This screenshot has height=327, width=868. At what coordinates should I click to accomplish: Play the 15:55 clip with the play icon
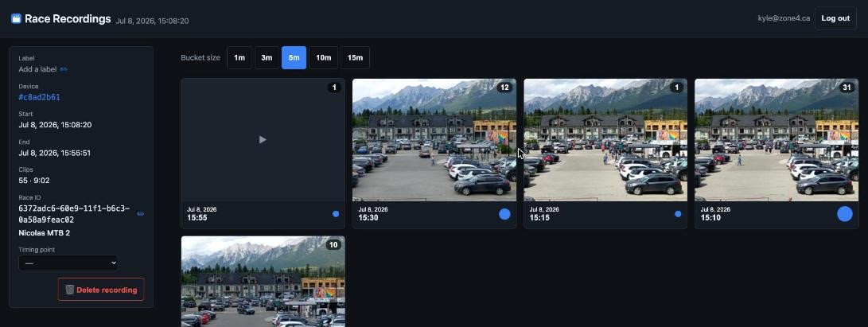[263, 140]
